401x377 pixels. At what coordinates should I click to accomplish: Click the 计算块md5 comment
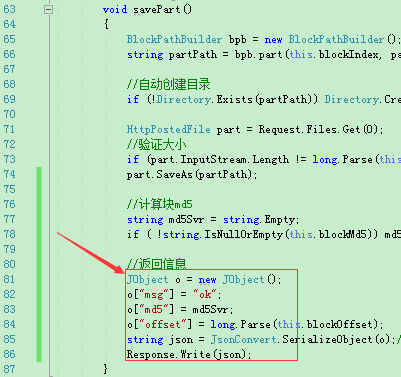click(159, 204)
